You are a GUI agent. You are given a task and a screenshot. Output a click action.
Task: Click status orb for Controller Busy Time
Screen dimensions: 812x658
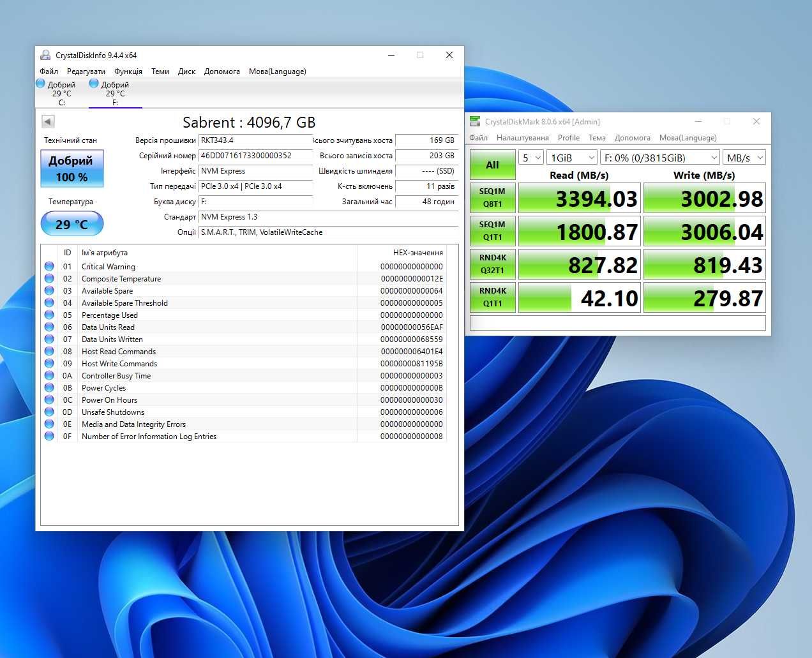click(49, 375)
